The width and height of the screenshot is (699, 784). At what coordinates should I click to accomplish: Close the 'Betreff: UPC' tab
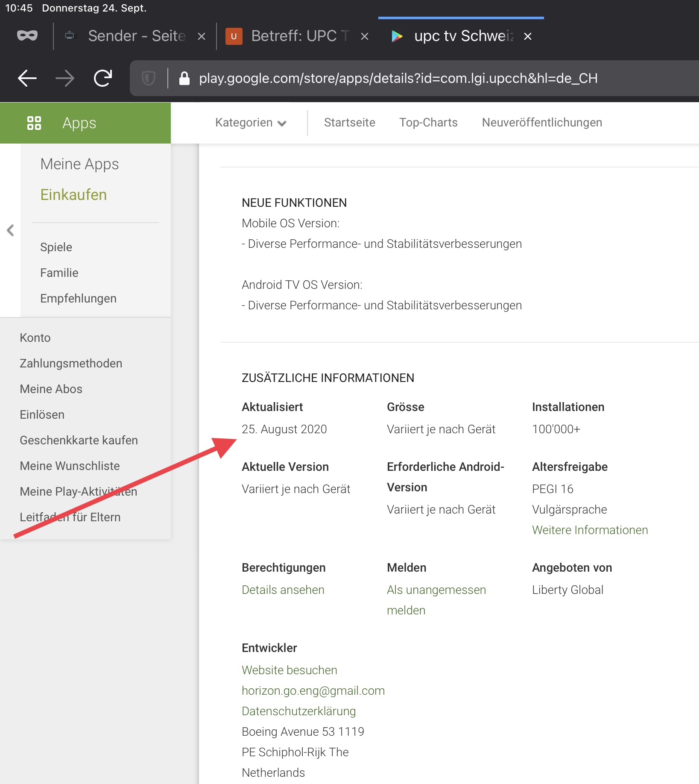coord(365,37)
